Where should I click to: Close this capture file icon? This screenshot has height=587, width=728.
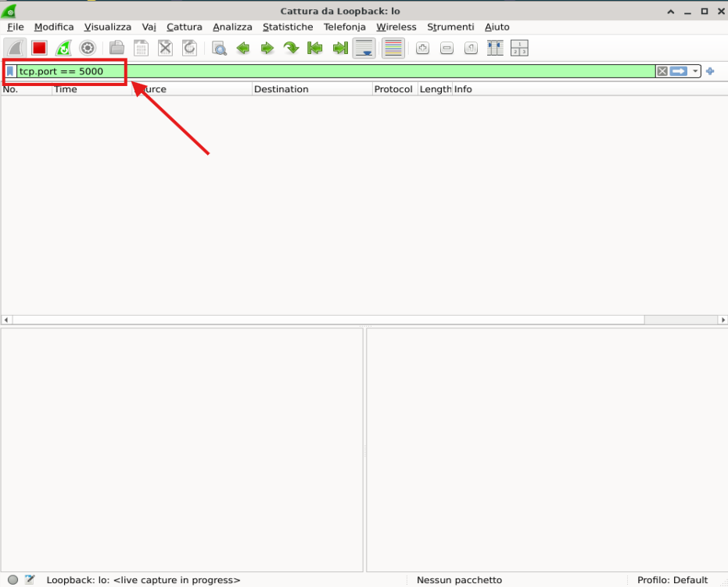165,48
